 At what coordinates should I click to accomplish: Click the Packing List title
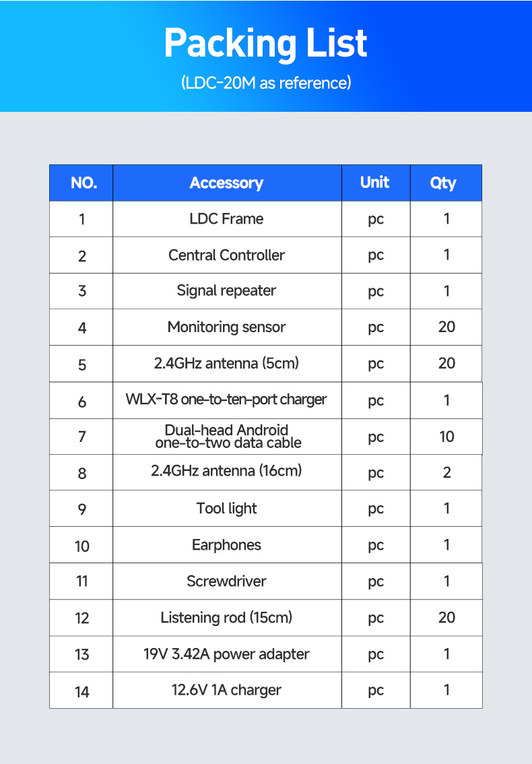click(265, 44)
